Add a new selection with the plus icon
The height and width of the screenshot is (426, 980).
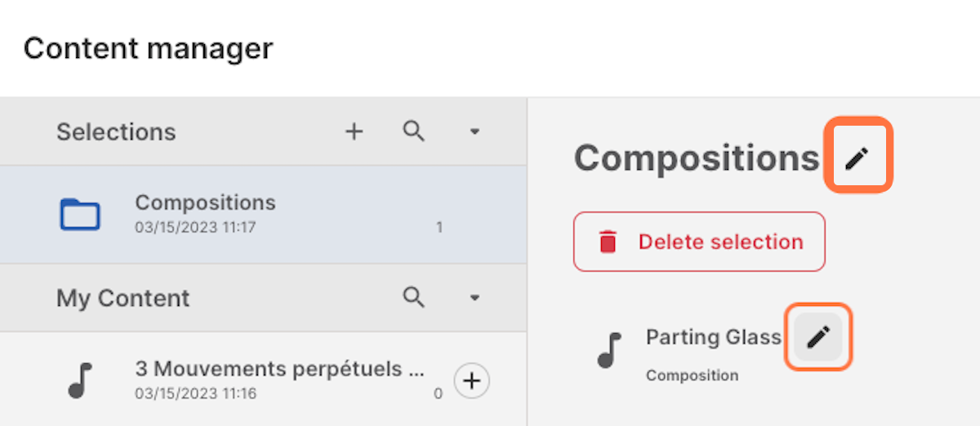(x=354, y=131)
